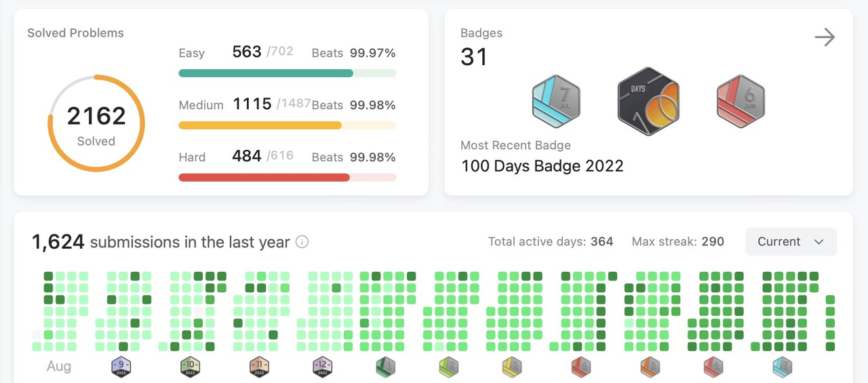Click the Hard progress bar
Image resolution: width=868 pixels, height=383 pixels.
pos(288,178)
